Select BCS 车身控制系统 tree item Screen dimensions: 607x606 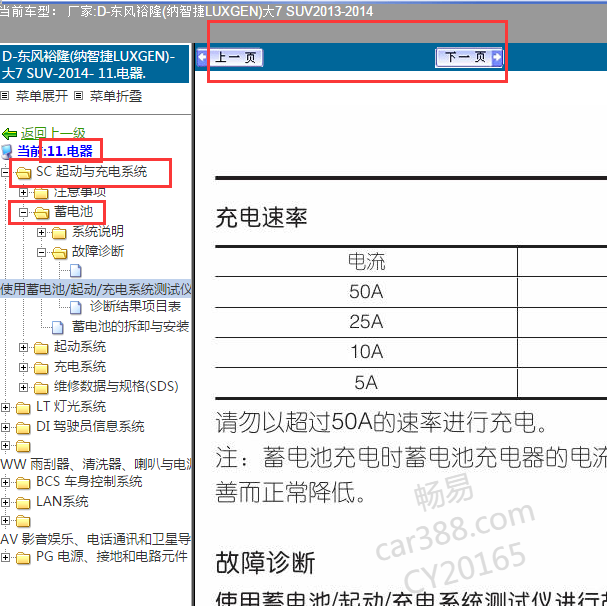(x=89, y=481)
